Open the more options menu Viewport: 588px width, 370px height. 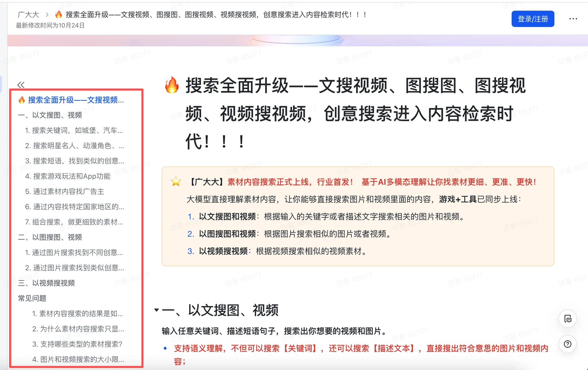pyautogui.click(x=573, y=19)
